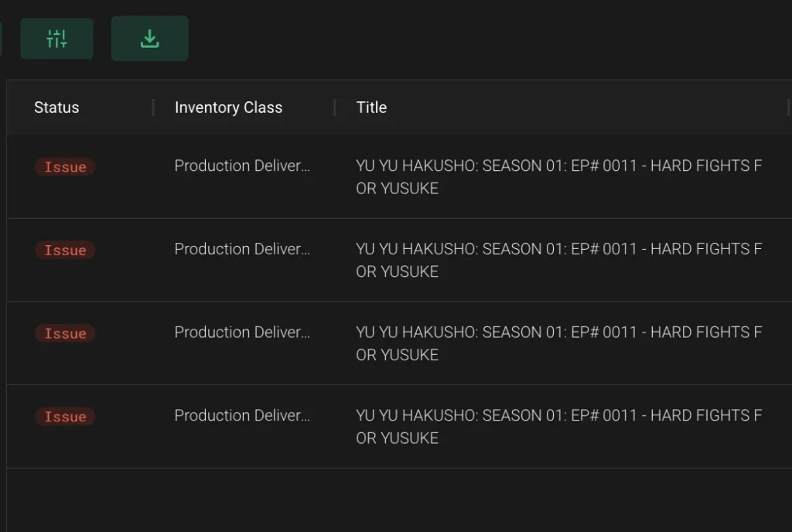Open the Issue badge in the fourth row
Viewport: 792px width, 532px height.
click(x=65, y=417)
